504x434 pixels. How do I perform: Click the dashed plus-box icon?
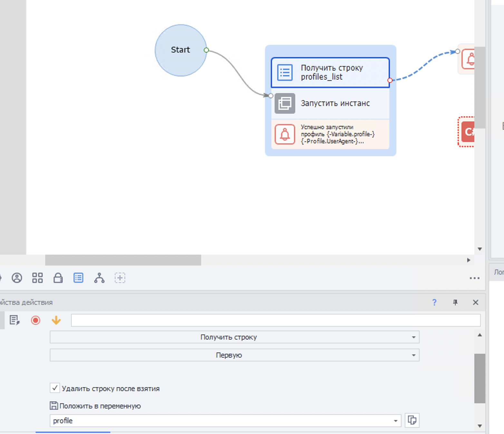click(x=120, y=278)
